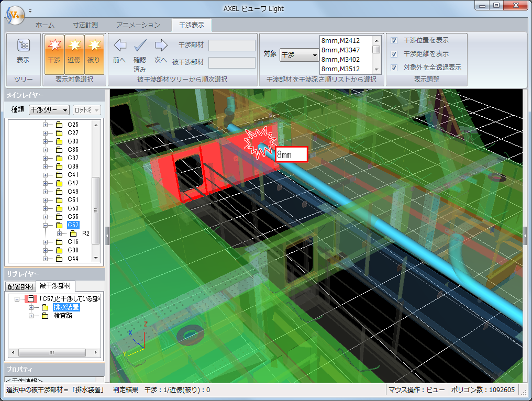This screenshot has height=401, width=532.
Task: Click the 8mm distance label in 3D view
Action: click(291, 155)
